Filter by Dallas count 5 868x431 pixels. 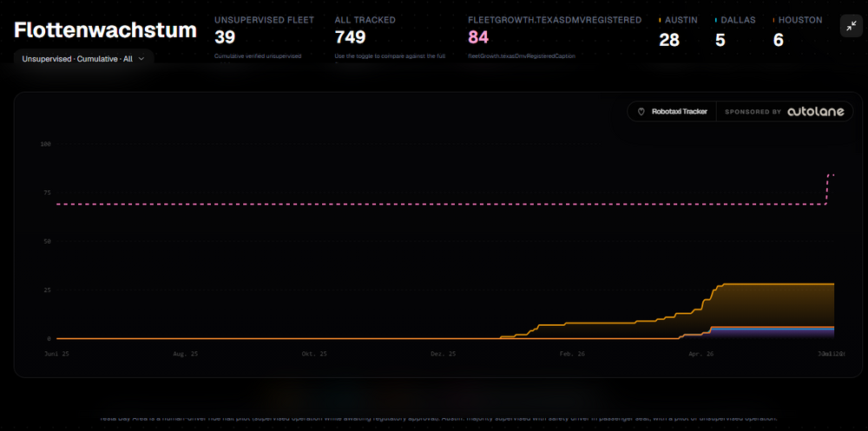(x=720, y=40)
